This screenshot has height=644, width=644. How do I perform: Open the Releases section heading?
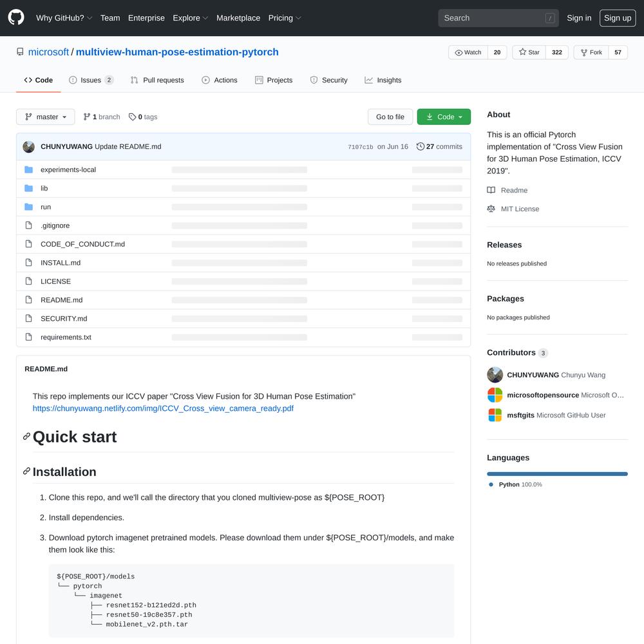click(x=504, y=245)
